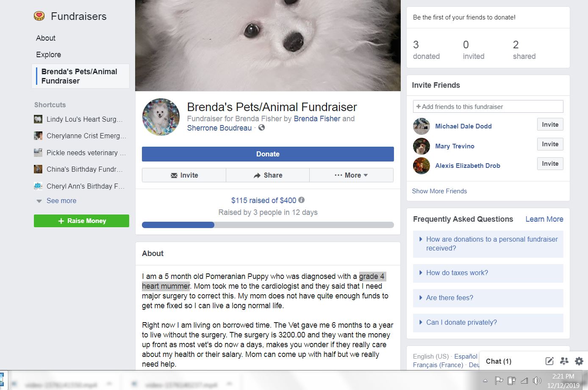The width and height of the screenshot is (588, 390).
Task: Open the Explore fundraisers page
Action: [48, 55]
